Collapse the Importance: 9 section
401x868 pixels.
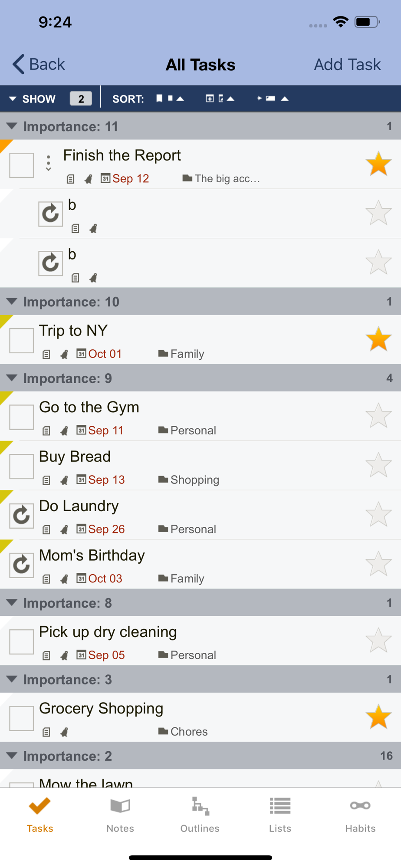12,378
